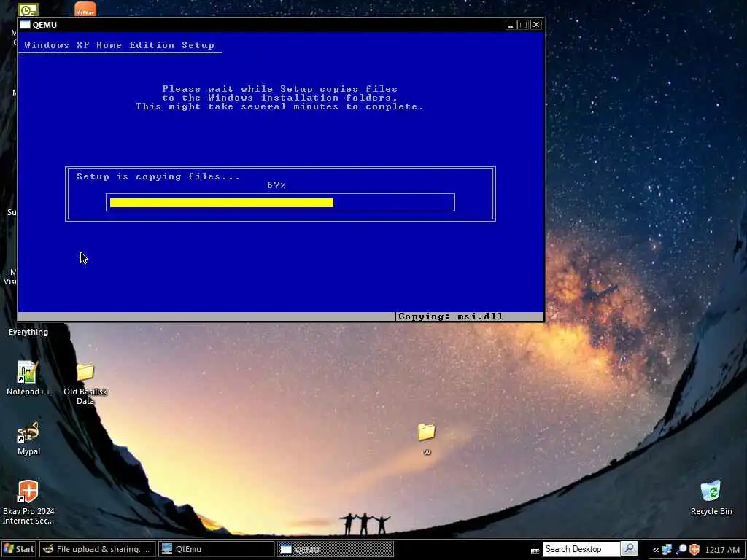Click the search magnifier button in taskbar
The width and height of the screenshot is (747, 560).
tap(630, 548)
